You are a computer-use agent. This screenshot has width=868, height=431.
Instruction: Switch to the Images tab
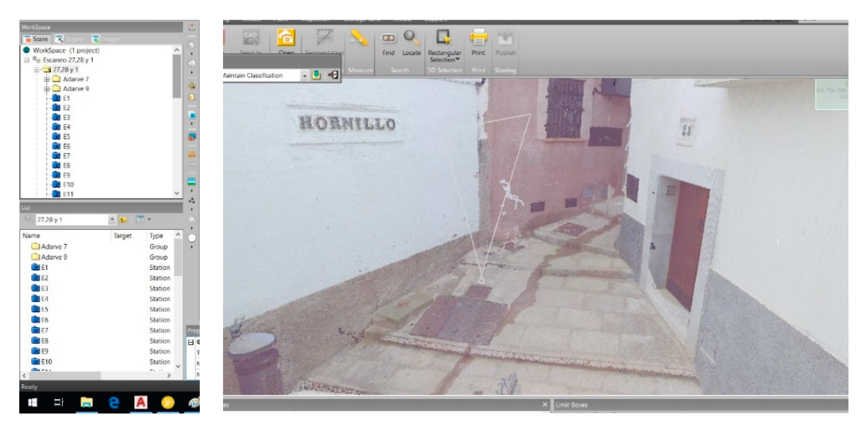click(106, 39)
